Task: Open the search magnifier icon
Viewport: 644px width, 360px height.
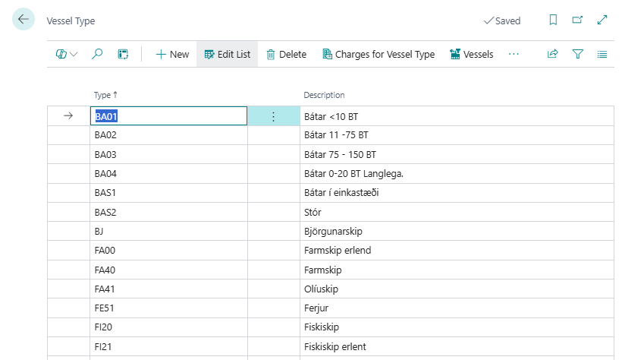Action: pos(97,54)
